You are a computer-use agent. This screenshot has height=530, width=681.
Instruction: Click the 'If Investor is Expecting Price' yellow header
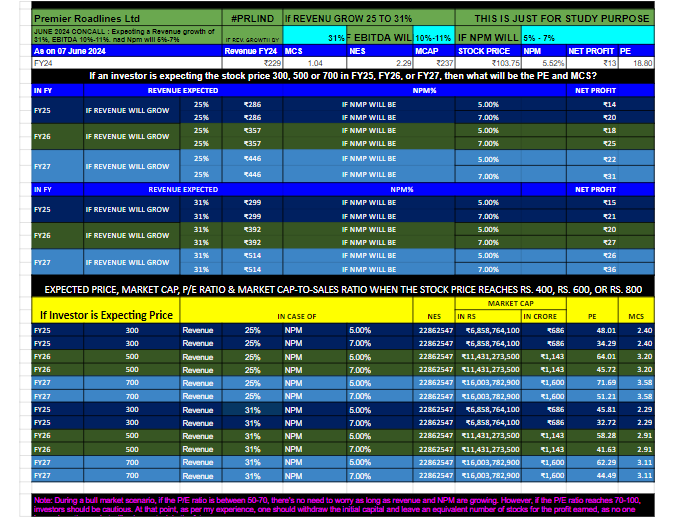click(x=106, y=310)
